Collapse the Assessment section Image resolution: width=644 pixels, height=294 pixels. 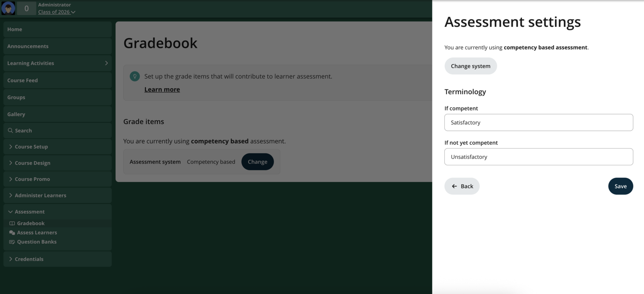click(x=58, y=212)
